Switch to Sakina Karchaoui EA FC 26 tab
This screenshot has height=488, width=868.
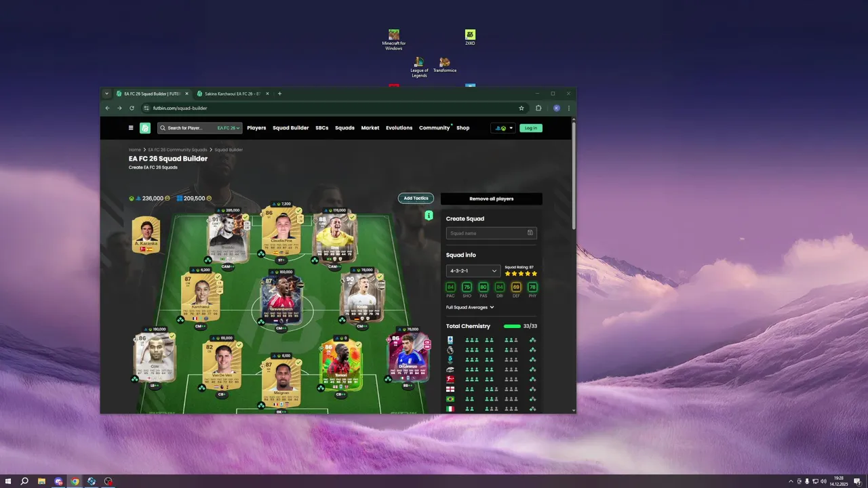(x=233, y=94)
